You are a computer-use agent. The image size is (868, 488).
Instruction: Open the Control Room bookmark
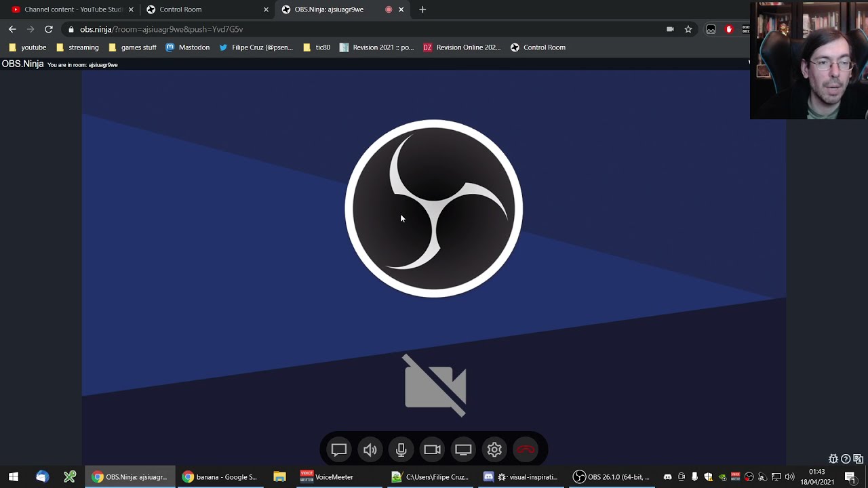tap(538, 47)
